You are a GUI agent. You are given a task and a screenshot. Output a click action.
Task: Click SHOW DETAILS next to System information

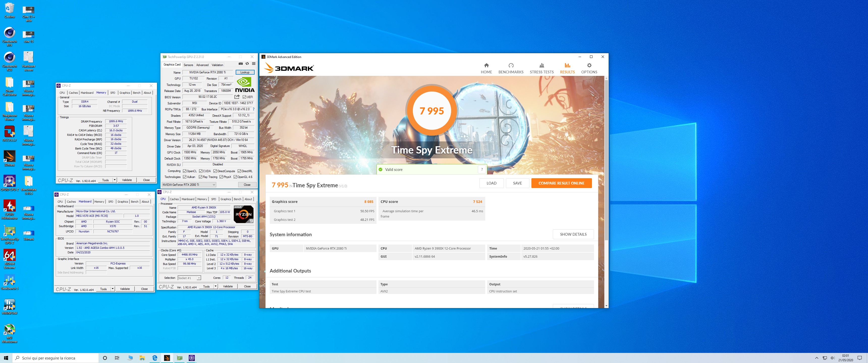(573, 234)
